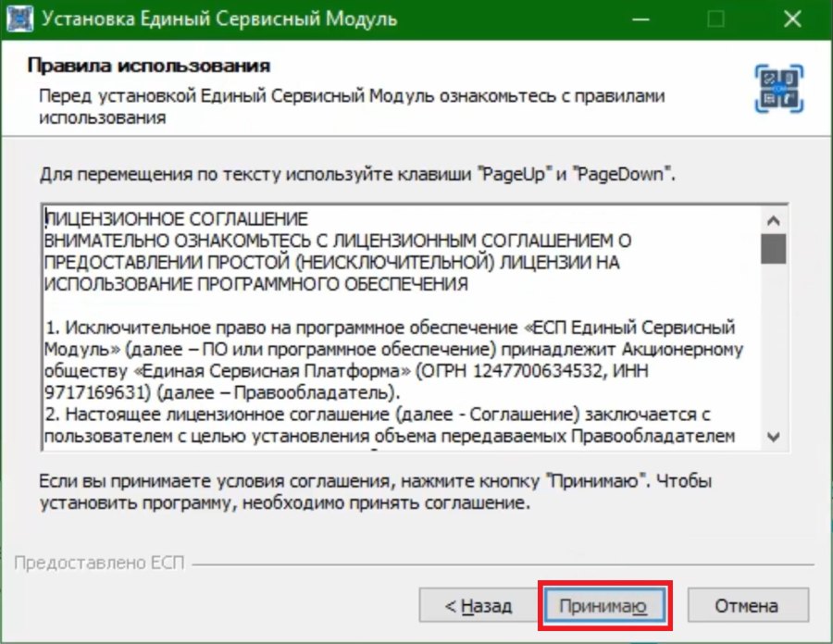Viewport: 833px width, 644px height.
Task: Click the license scrollbar thumb
Action: pos(774,249)
